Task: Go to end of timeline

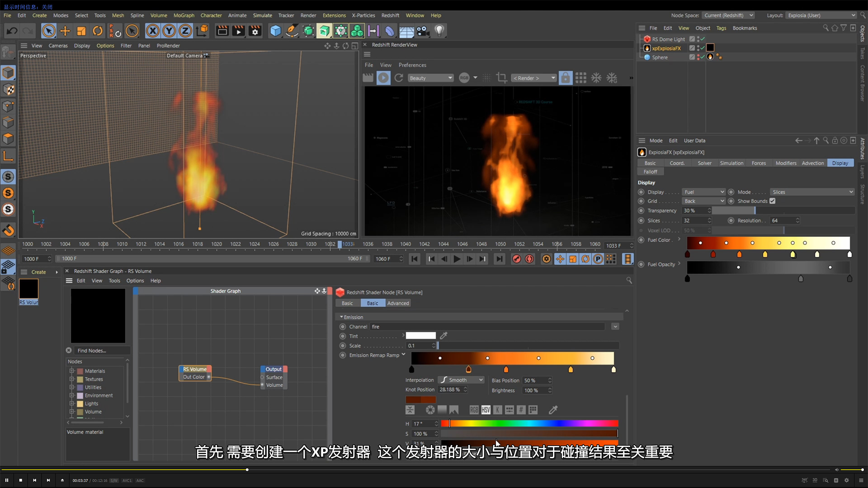Action: (x=499, y=259)
